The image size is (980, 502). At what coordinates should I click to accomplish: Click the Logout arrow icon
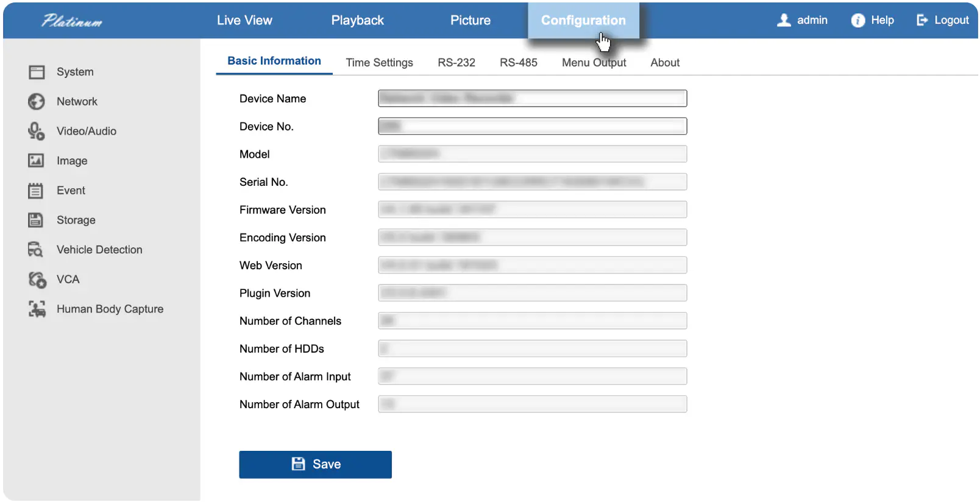922,20
